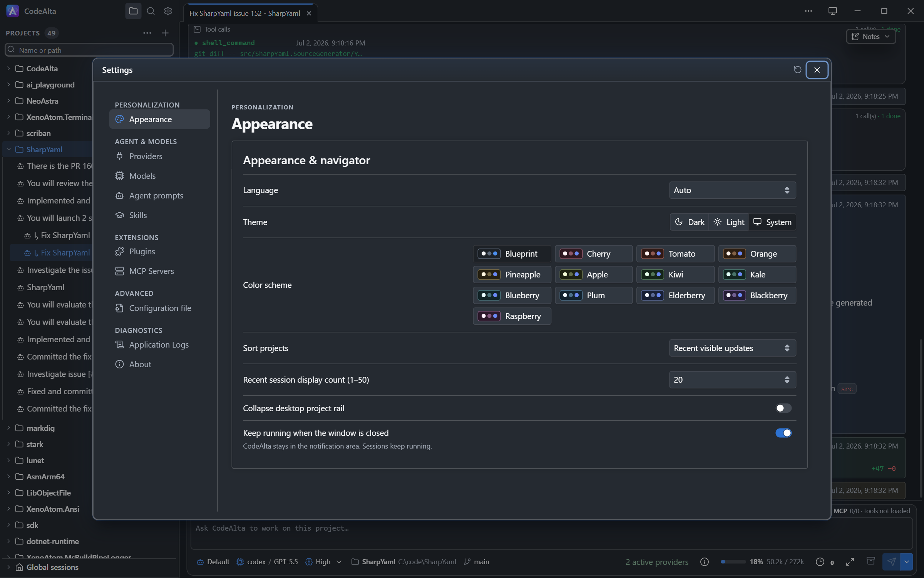924x578 pixels.
Task: Open the Notes dropdown
Action: point(871,37)
